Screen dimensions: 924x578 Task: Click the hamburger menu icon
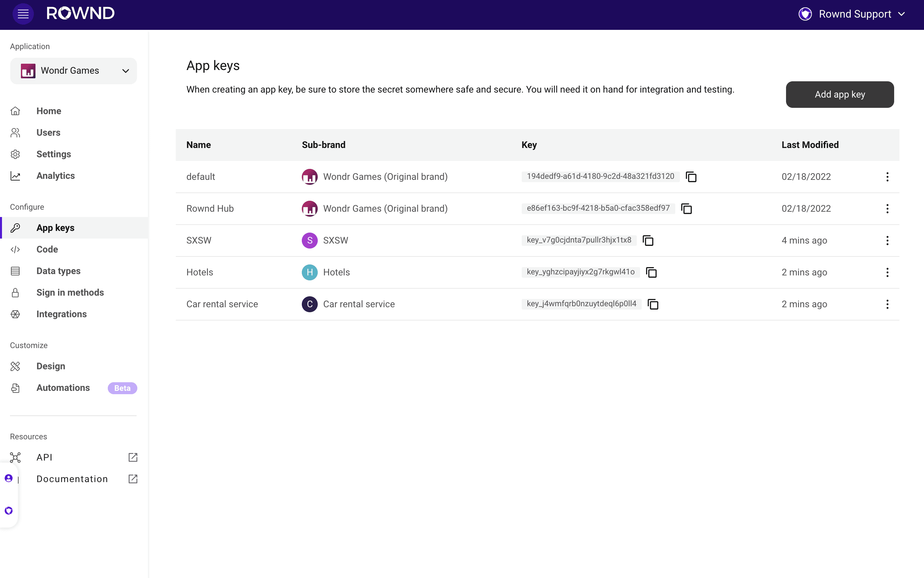click(23, 14)
